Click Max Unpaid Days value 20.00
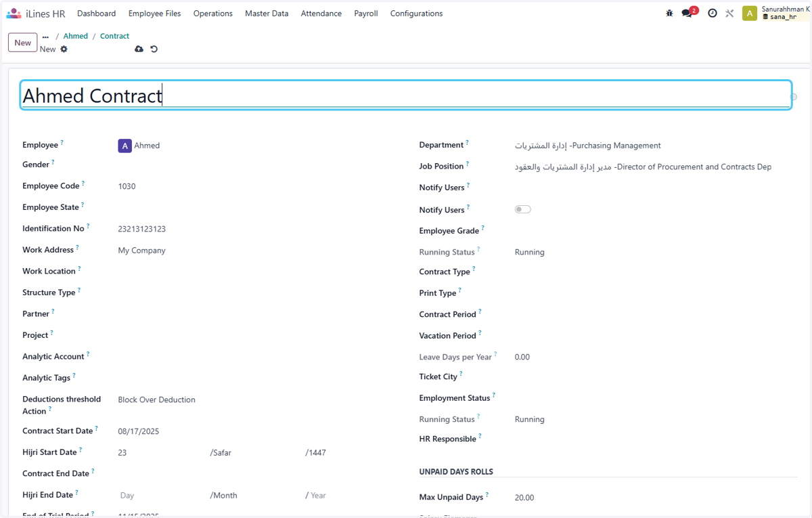 pyautogui.click(x=524, y=498)
